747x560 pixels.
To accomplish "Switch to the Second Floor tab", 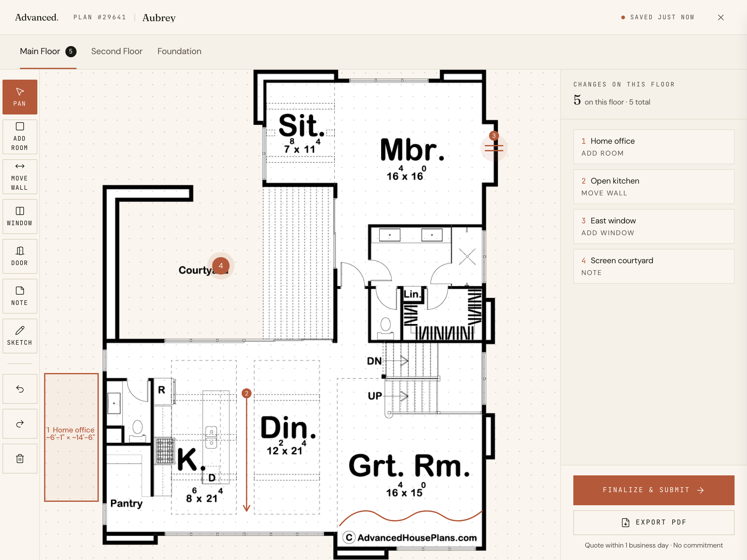I will (117, 51).
